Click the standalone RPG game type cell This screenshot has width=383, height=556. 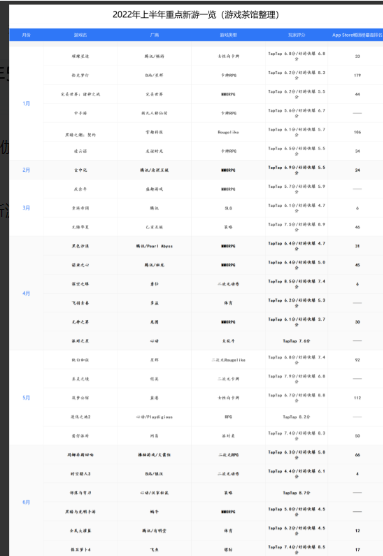pyautogui.click(x=228, y=417)
